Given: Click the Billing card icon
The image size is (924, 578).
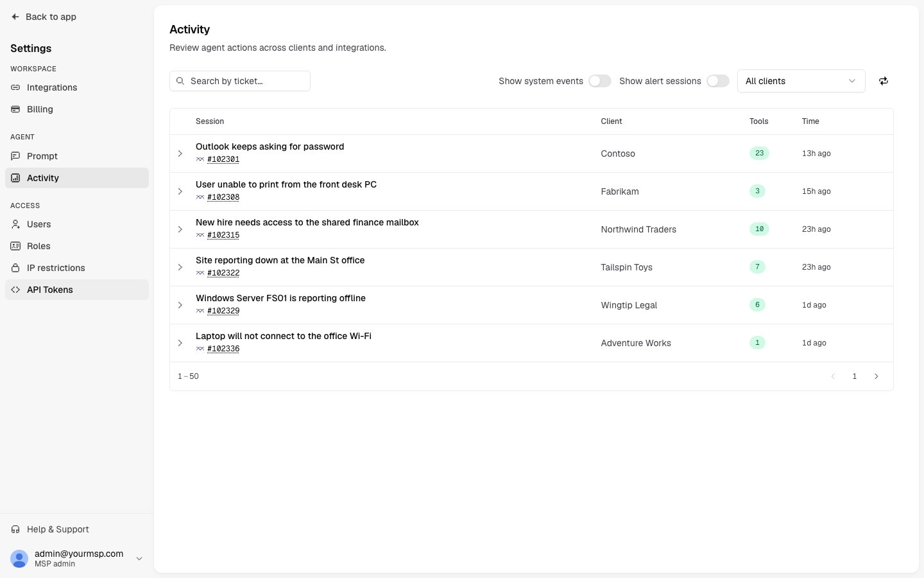Looking at the screenshot, I should (x=15, y=109).
